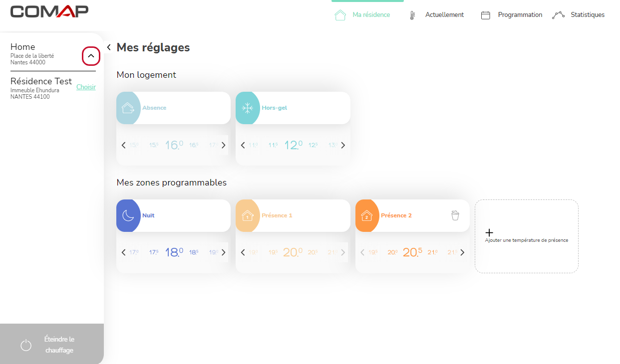
Task: Click the current 18.0 Nuit temperature
Action: tap(174, 252)
